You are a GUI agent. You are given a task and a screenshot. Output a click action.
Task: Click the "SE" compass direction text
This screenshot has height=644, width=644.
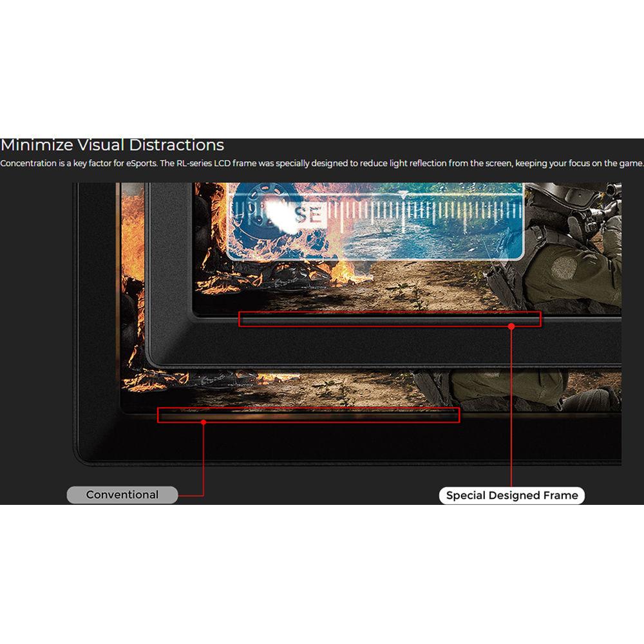[x=308, y=214]
